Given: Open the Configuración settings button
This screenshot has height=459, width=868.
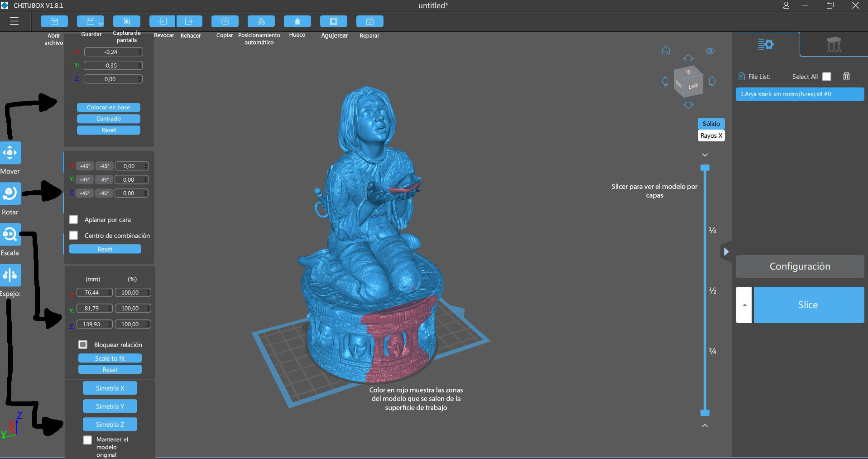Looking at the screenshot, I should 800,266.
